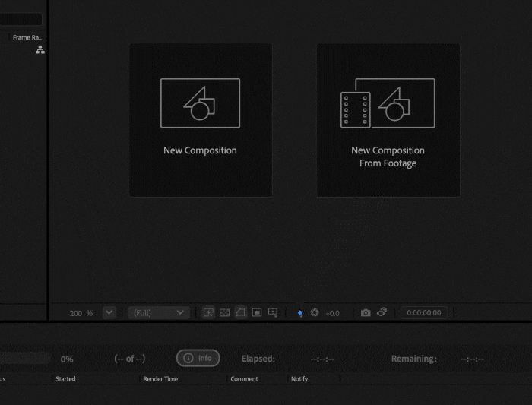Click the render queue Info button

click(198, 358)
